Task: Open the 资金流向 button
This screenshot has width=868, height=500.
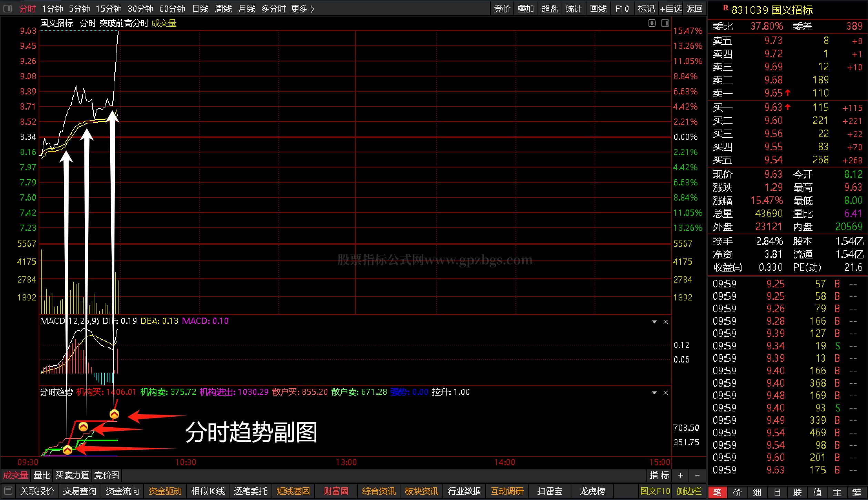Action: point(122,491)
